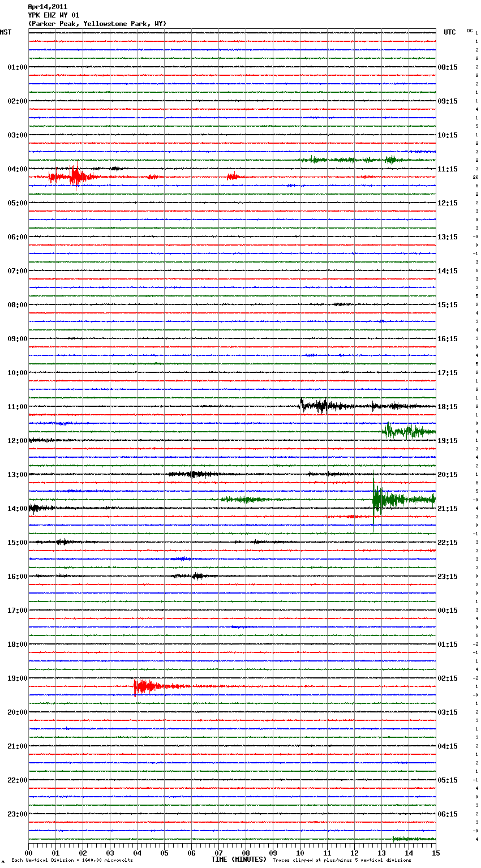
Task: Click the 11:15 UTC row label
Action: coord(448,169)
